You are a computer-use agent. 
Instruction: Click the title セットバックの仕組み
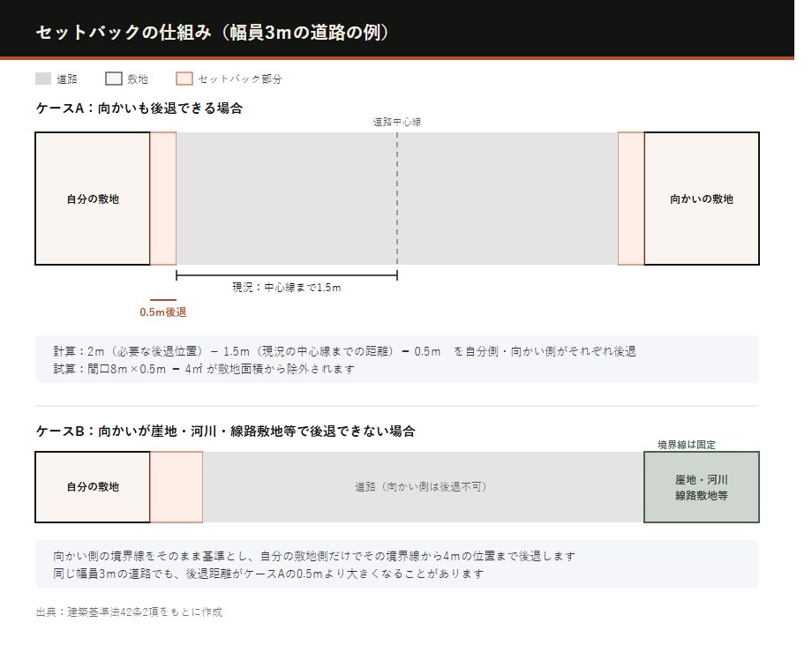coord(213,32)
